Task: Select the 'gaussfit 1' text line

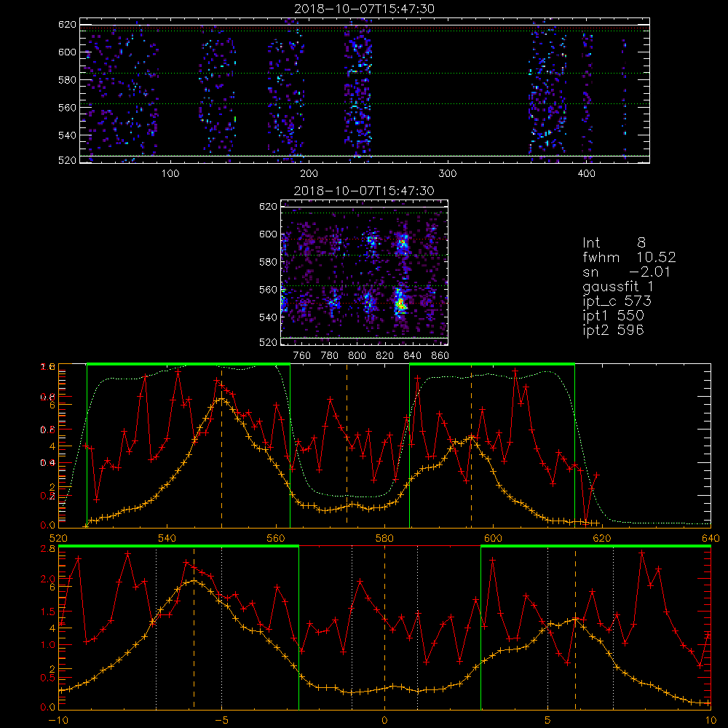Action: point(617,286)
